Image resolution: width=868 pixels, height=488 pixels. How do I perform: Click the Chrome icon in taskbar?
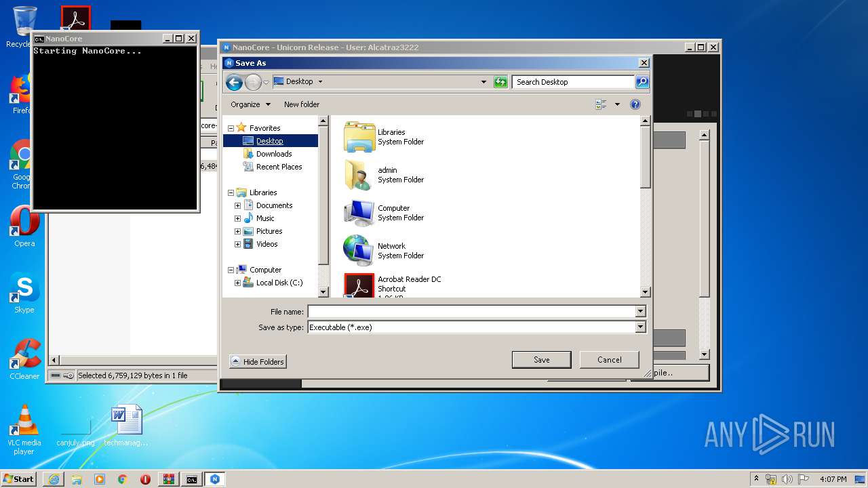point(122,479)
